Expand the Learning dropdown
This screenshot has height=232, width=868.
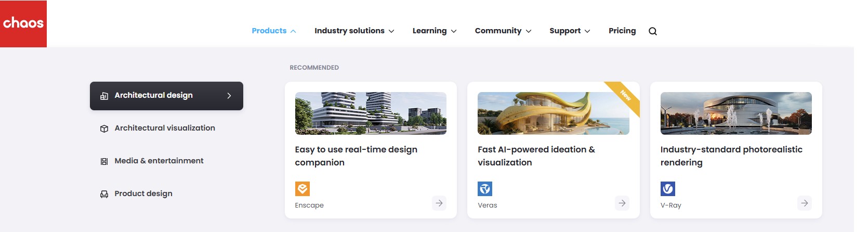click(434, 31)
